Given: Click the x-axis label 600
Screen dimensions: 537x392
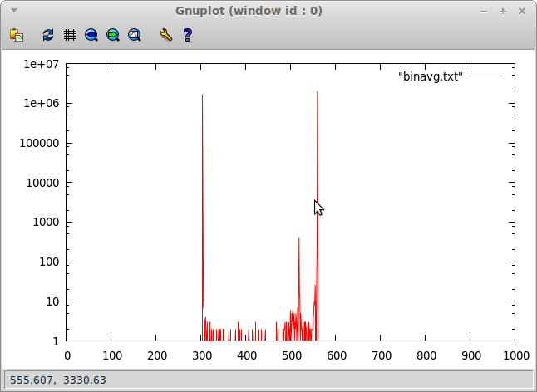Looking at the screenshot, I should pos(337,355).
